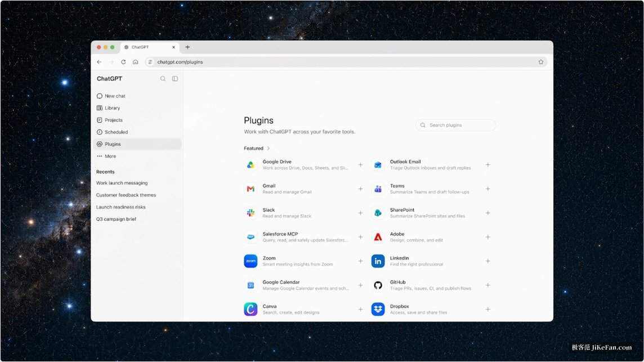Add the Salesforce MCP plugin
Screen dimensions: 644x362
[360, 237]
